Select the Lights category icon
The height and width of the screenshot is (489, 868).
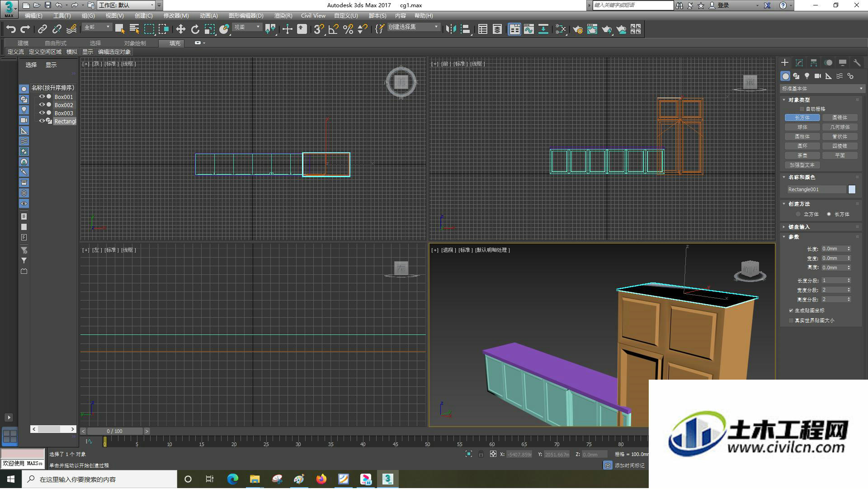point(807,76)
